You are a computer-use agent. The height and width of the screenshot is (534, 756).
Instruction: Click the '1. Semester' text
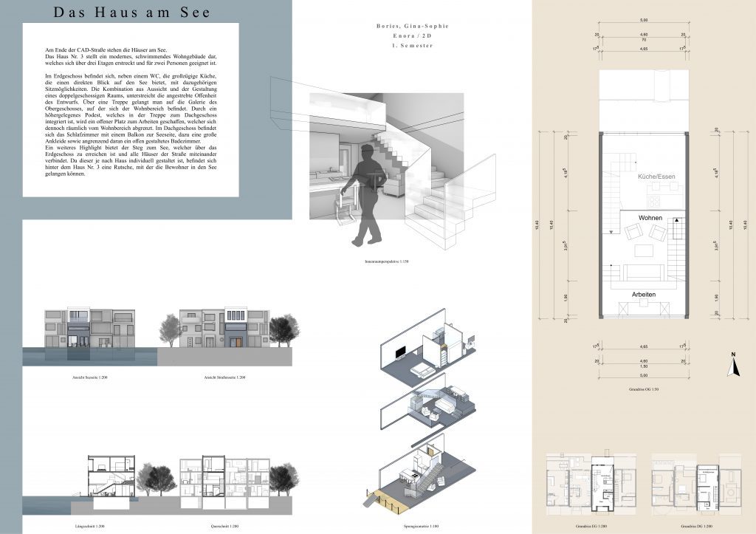413,46
